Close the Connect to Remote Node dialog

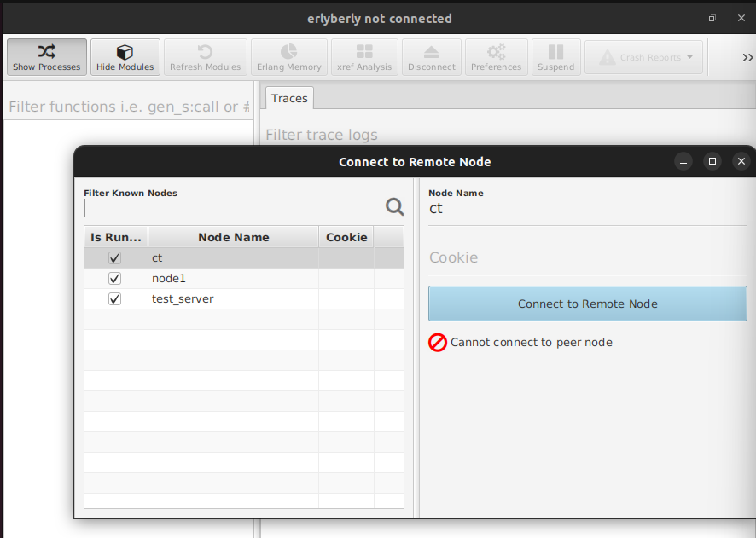click(741, 161)
